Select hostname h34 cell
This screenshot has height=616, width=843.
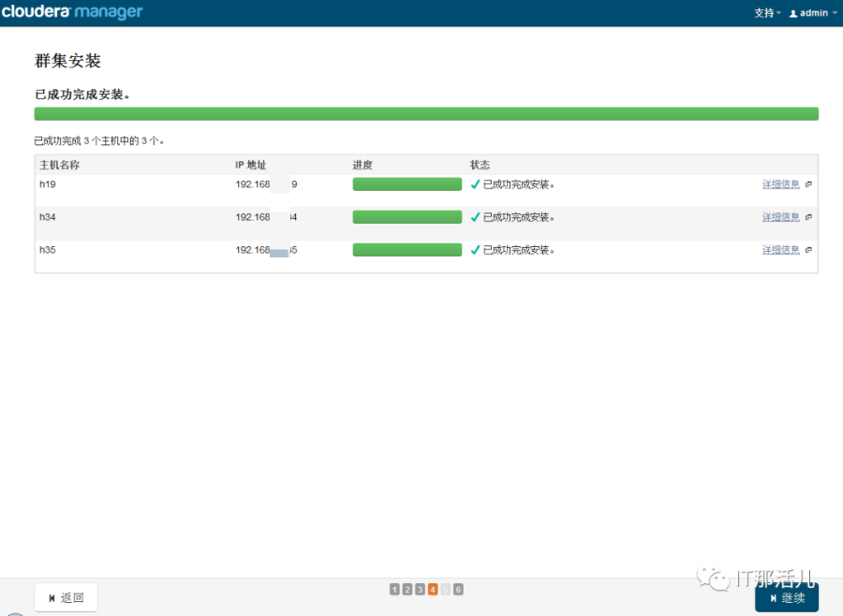[48, 217]
